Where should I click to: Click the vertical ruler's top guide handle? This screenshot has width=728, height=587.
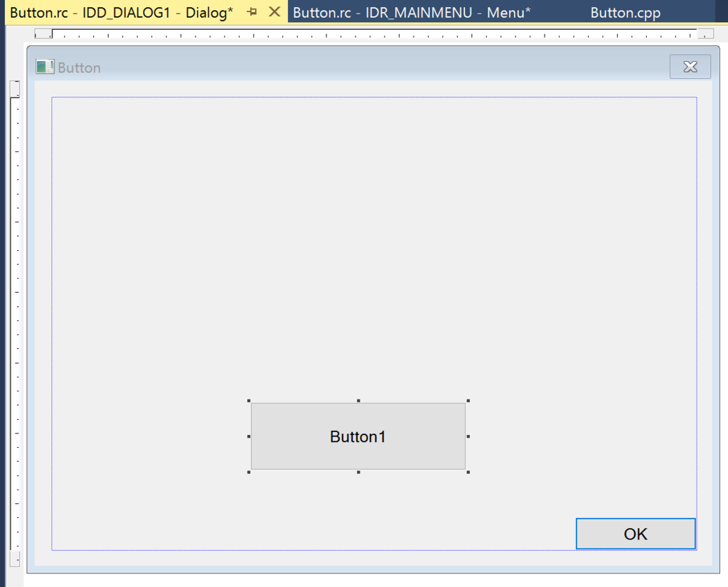coord(15,89)
